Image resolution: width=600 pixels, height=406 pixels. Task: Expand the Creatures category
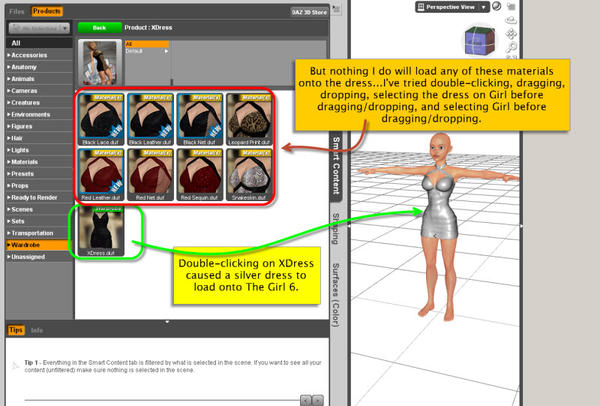(39, 103)
